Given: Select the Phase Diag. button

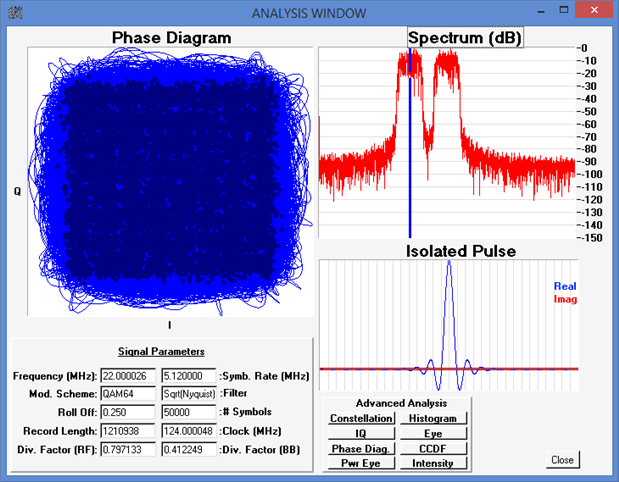Looking at the screenshot, I should tap(361, 448).
